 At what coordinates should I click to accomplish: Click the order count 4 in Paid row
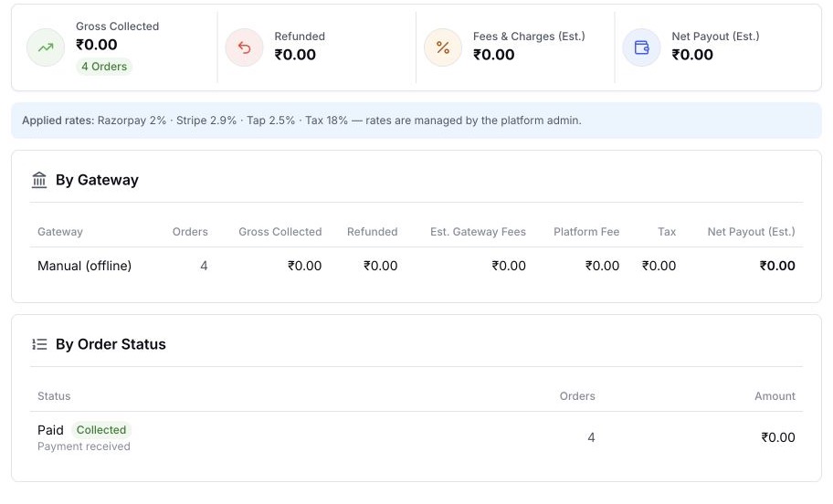pos(591,437)
